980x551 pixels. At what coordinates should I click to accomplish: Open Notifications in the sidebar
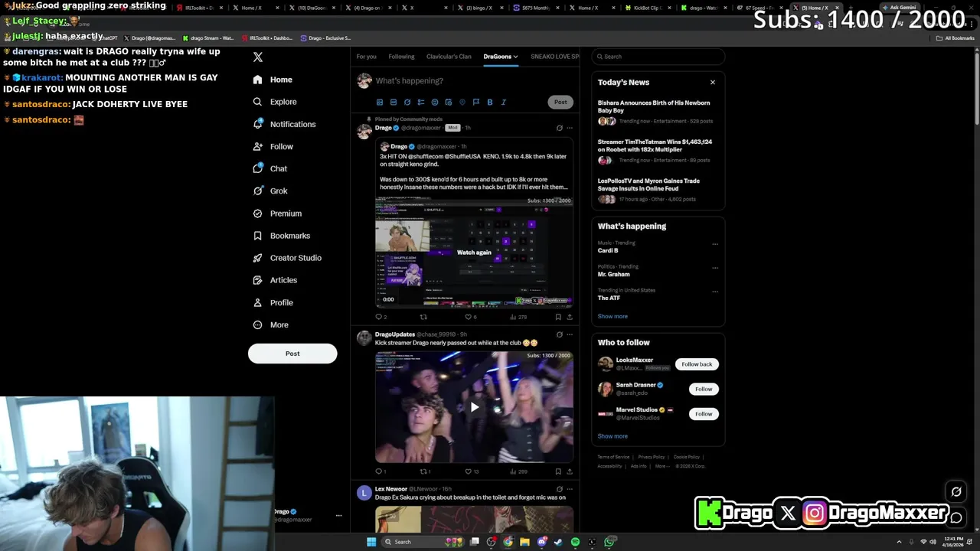pyautogui.click(x=284, y=124)
